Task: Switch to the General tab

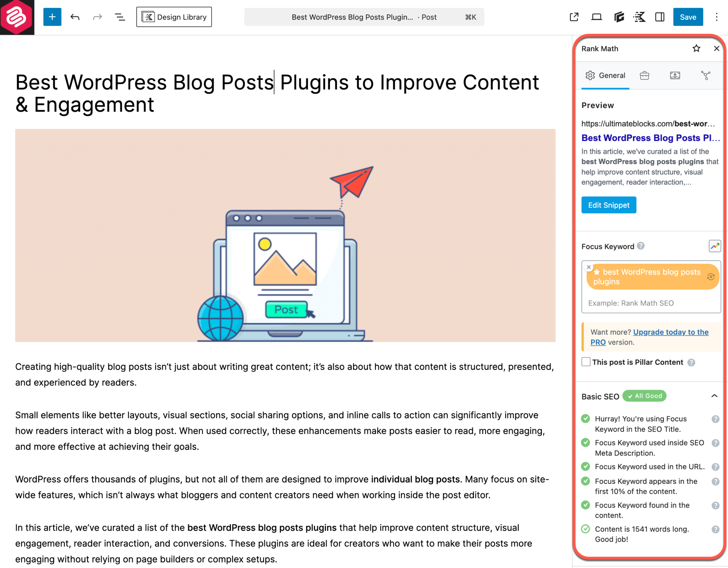Action: click(605, 75)
